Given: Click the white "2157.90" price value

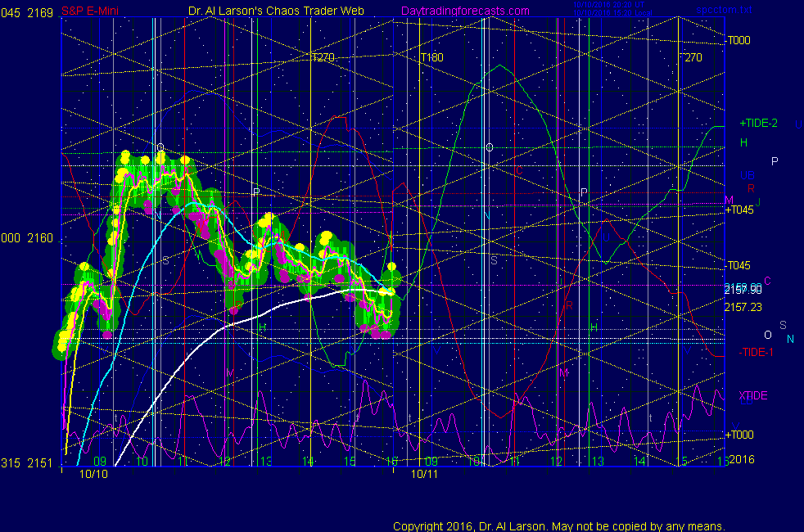Looking at the screenshot, I should coord(743,291).
